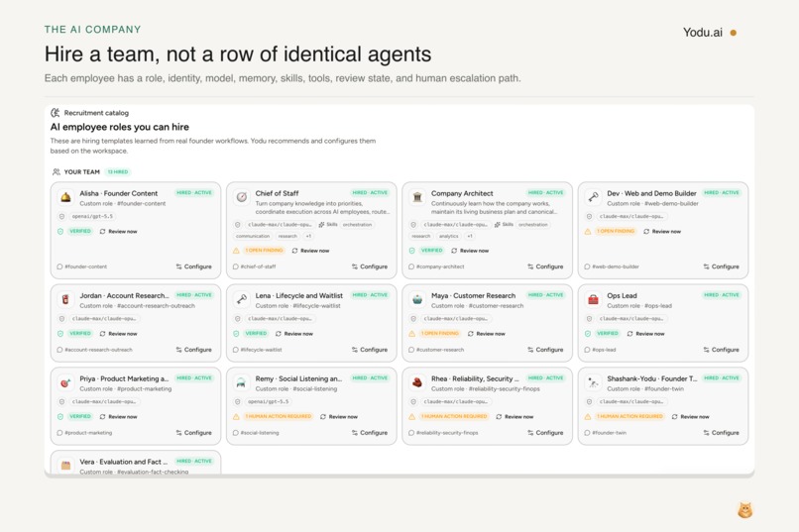Open Configure for Alisha Founder Content

(193, 266)
